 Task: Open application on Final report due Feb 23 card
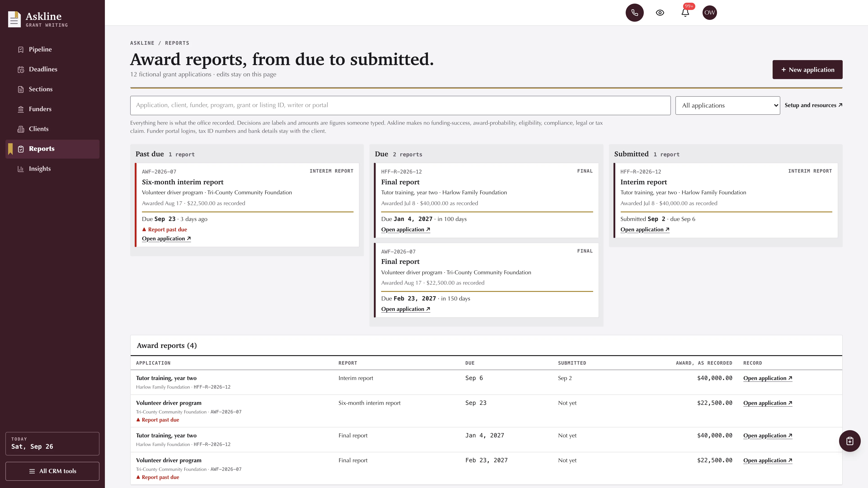405,309
